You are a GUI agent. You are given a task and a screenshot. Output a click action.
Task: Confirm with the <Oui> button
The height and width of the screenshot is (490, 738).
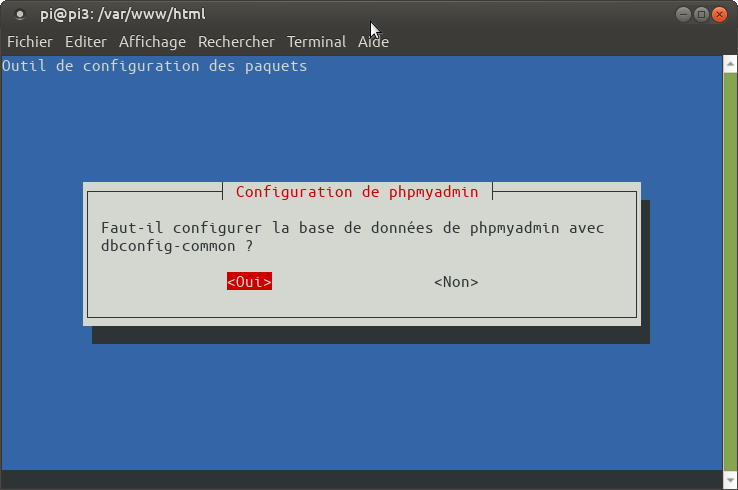249,282
